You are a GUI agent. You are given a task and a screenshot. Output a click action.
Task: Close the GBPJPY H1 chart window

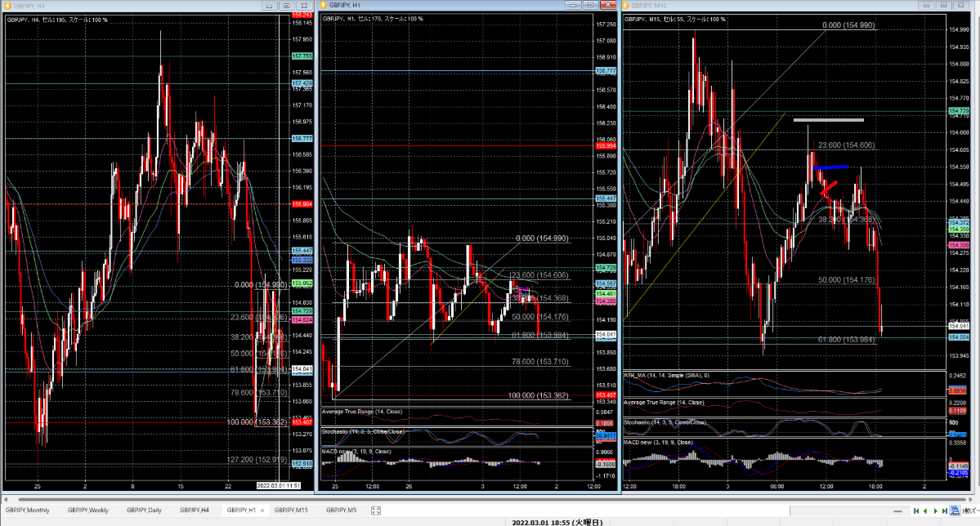coord(608,5)
